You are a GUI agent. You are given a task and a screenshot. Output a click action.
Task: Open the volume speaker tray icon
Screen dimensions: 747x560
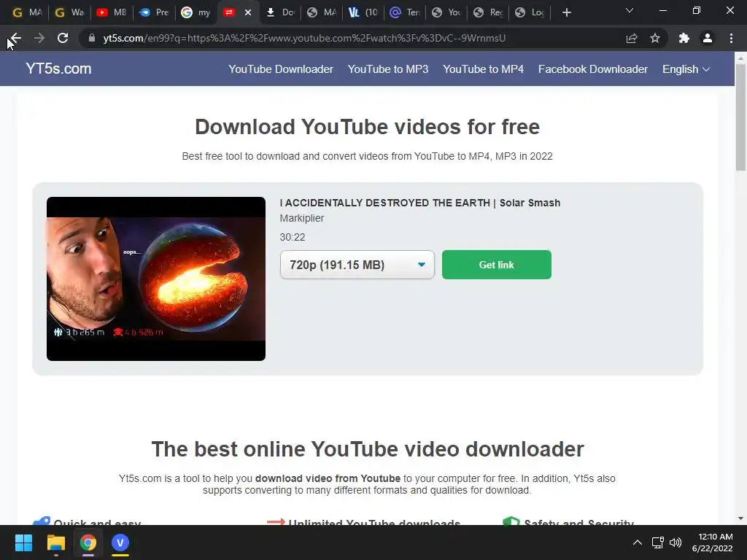pyautogui.click(x=676, y=542)
